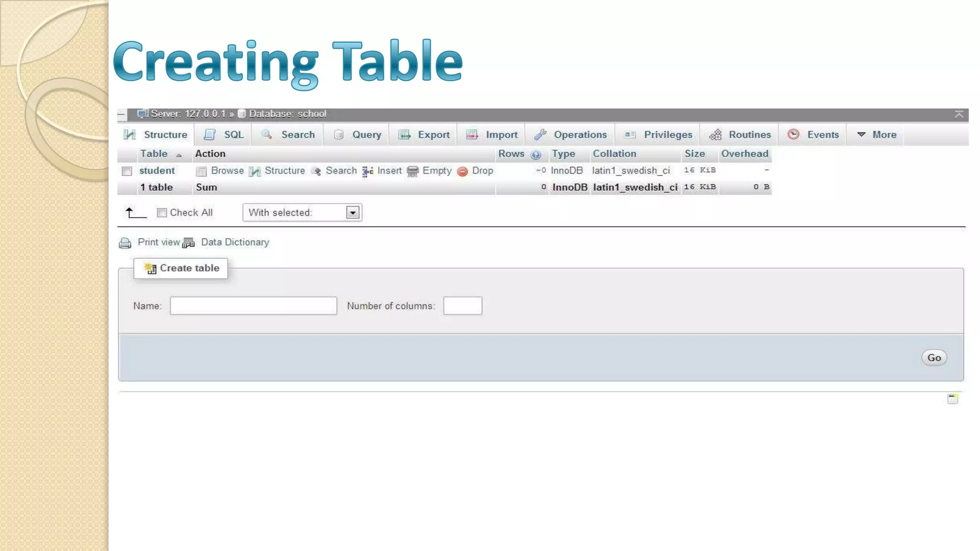Click the table Name input field

click(x=253, y=306)
